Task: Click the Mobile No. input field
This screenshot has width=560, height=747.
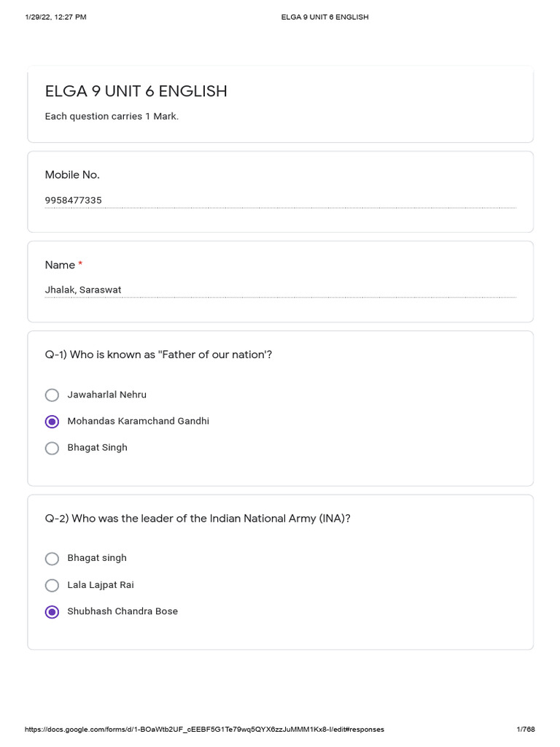Action: coord(280,200)
